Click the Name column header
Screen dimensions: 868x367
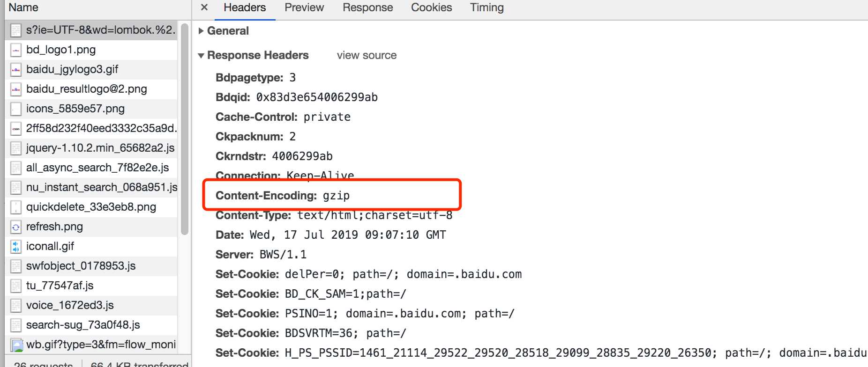coord(97,7)
